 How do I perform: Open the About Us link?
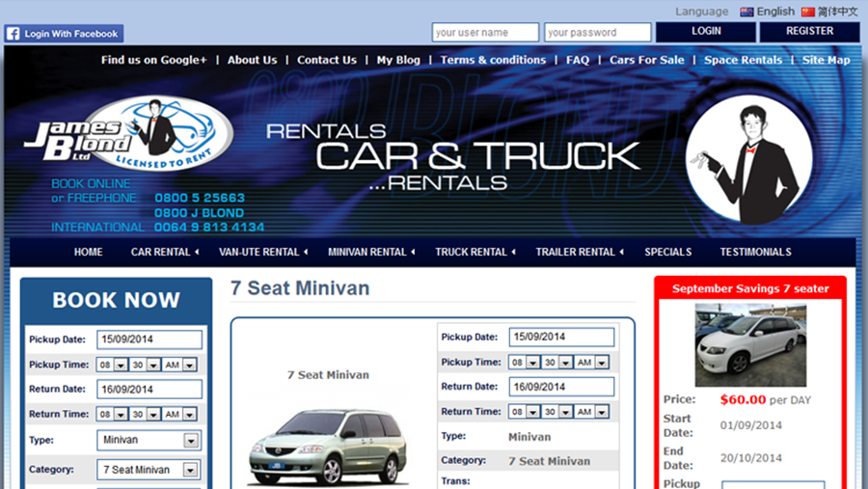(252, 60)
